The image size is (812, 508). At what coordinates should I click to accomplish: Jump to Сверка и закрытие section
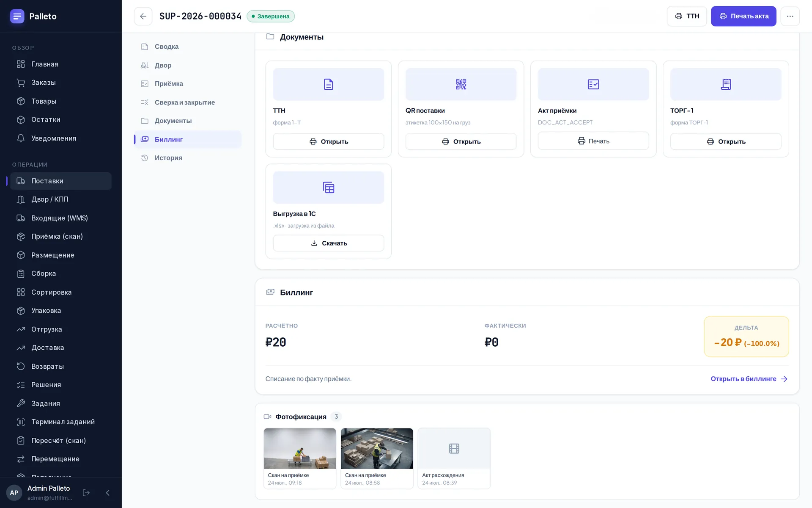coord(188,102)
